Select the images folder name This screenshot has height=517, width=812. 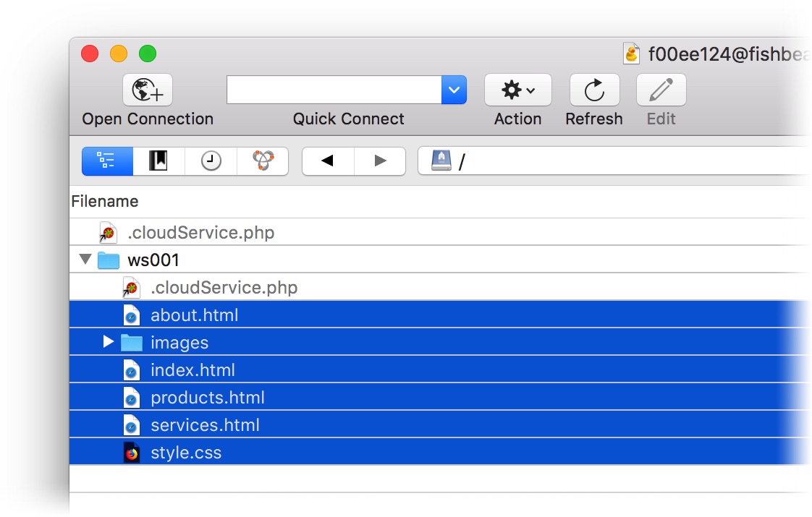coord(179,343)
